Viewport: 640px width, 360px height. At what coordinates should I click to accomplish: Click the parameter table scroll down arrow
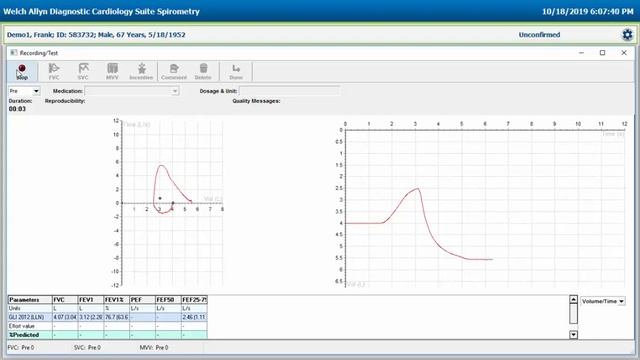point(573,335)
